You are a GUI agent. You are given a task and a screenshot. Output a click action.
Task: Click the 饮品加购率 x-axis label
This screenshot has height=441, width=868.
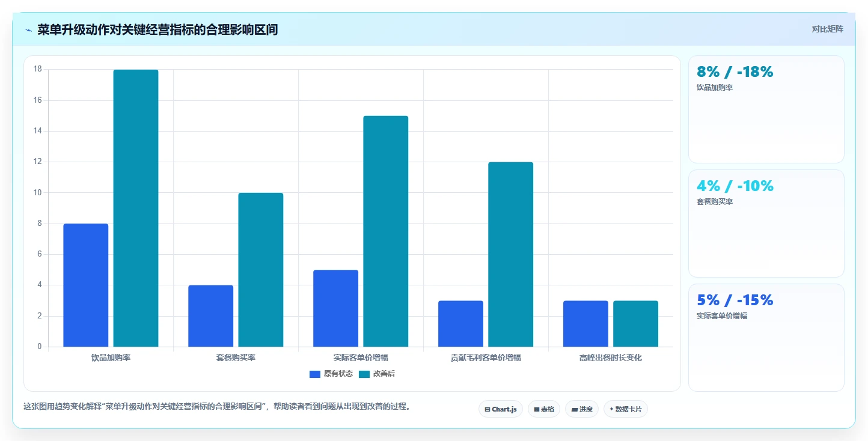click(x=111, y=357)
